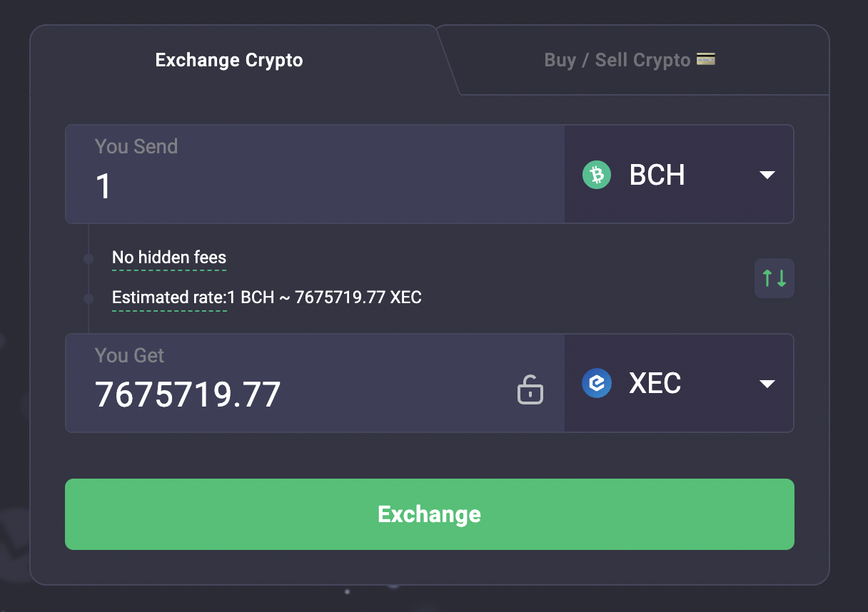Open the Buy / Sell Crypto tab
This screenshot has width=868, height=612.
click(617, 60)
